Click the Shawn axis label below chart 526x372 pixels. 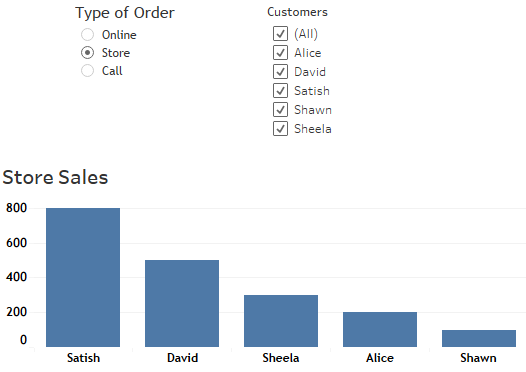point(478,358)
